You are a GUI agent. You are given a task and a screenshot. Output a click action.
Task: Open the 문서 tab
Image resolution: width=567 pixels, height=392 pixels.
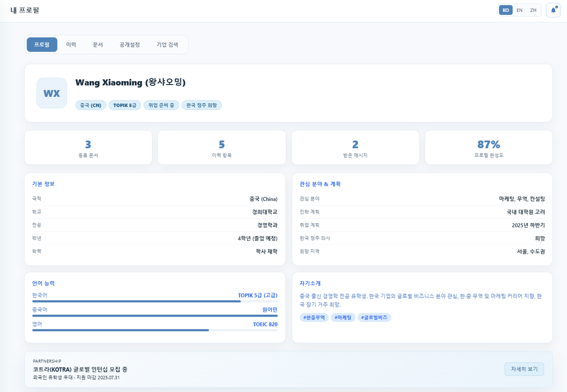point(98,44)
